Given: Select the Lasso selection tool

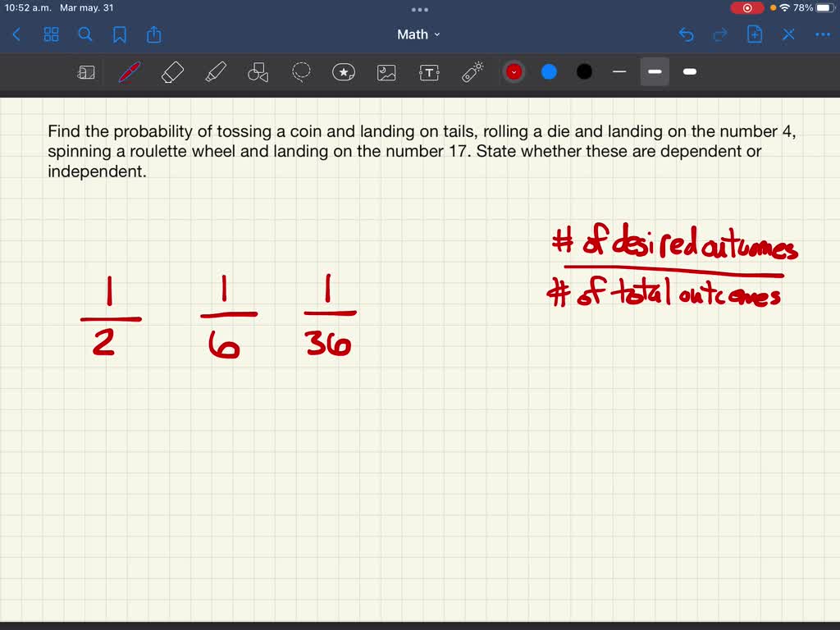Looking at the screenshot, I should pos(300,71).
